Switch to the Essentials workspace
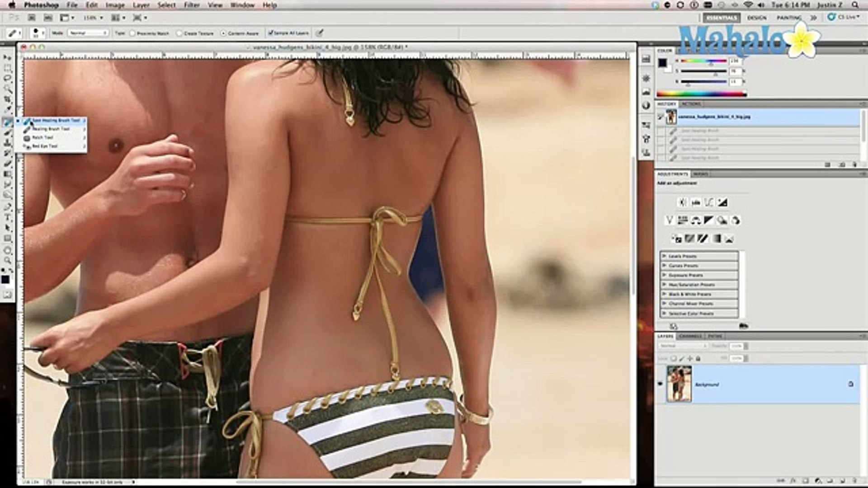This screenshot has height=488, width=868. 722,18
